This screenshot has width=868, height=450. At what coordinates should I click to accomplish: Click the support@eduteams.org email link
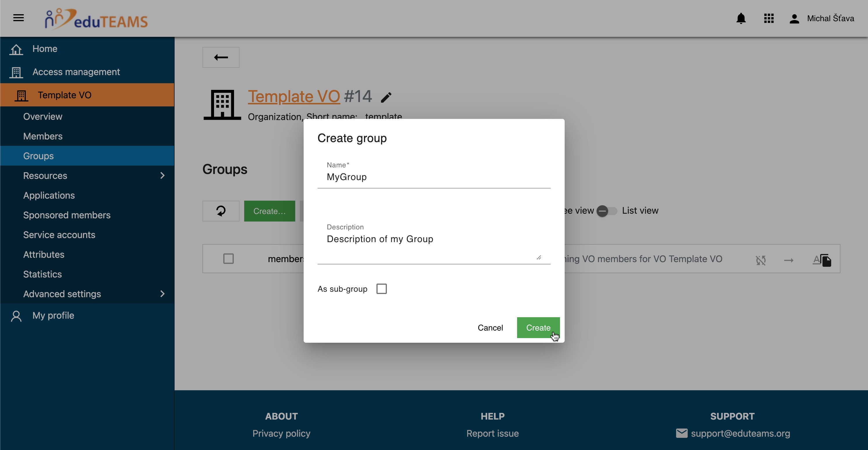click(740, 433)
